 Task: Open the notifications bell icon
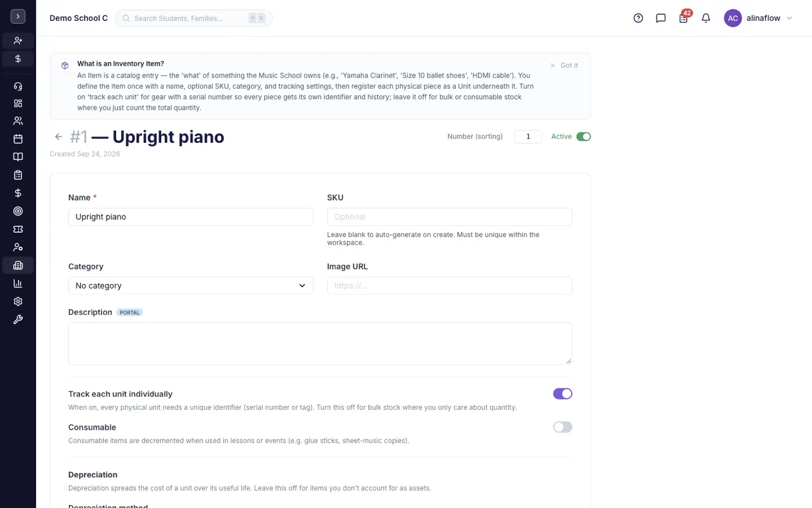tap(706, 18)
